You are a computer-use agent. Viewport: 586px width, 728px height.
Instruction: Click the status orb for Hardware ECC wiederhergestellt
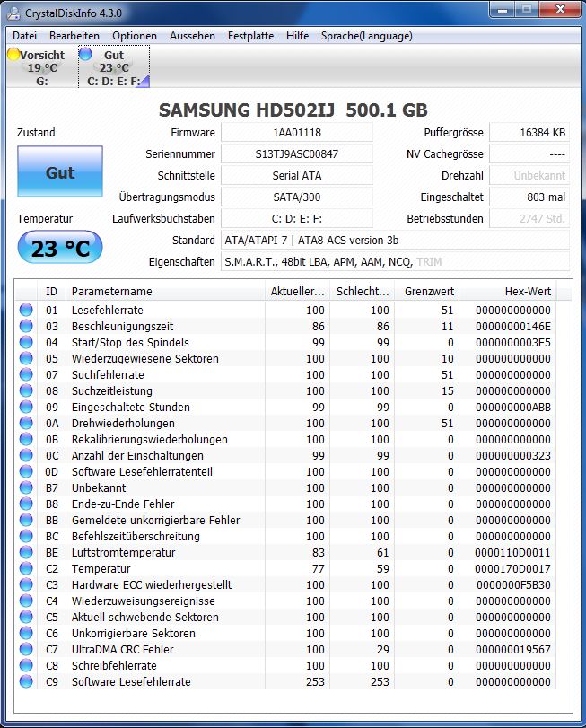[x=26, y=584]
